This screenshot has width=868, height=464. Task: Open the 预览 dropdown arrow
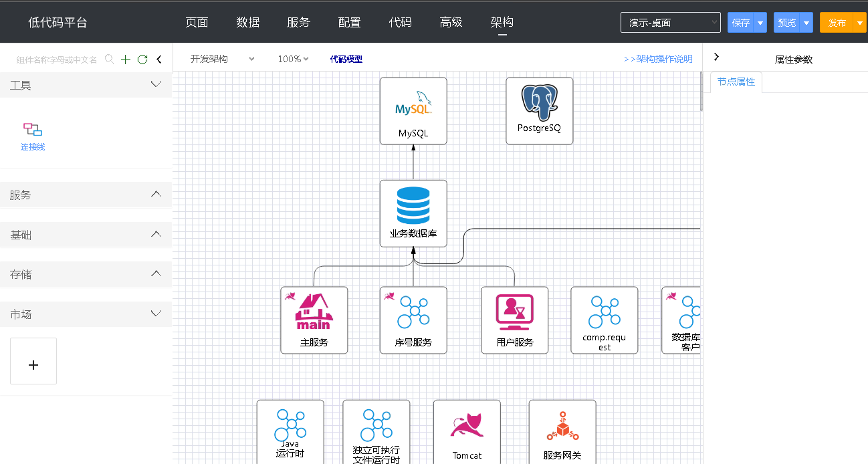tap(806, 23)
